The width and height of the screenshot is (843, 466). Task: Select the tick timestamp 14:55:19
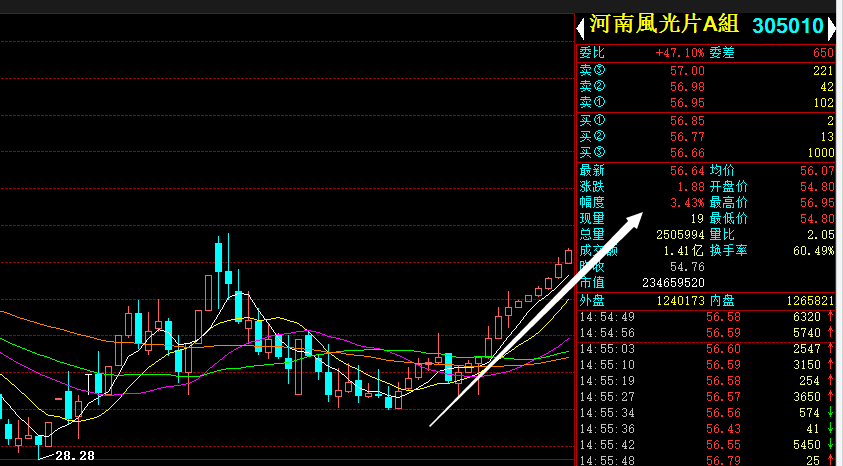point(608,381)
